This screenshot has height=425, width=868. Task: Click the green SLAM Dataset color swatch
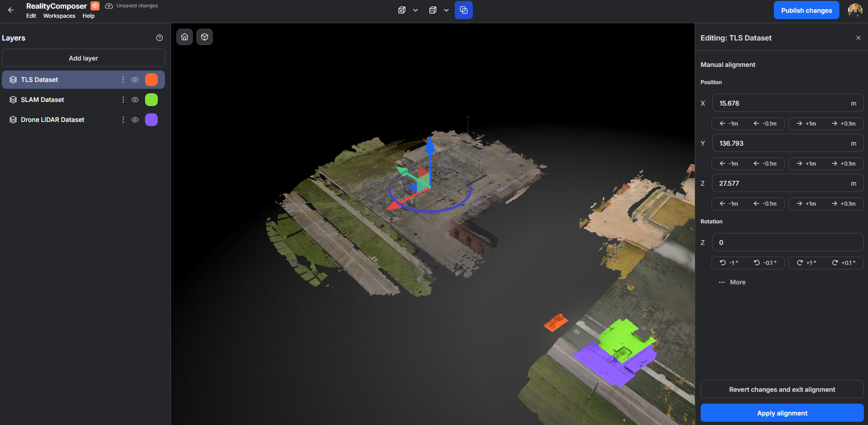click(151, 100)
